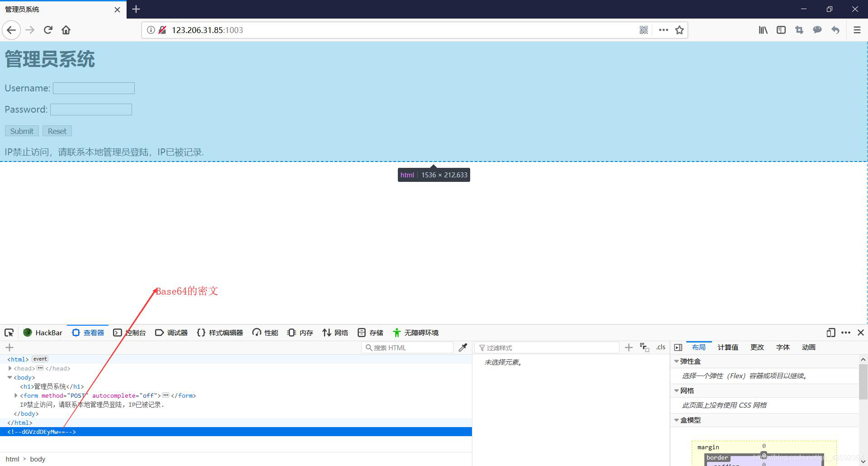Select the 动画 animations tab
Image resolution: width=868 pixels, height=466 pixels.
pos(809,347)
